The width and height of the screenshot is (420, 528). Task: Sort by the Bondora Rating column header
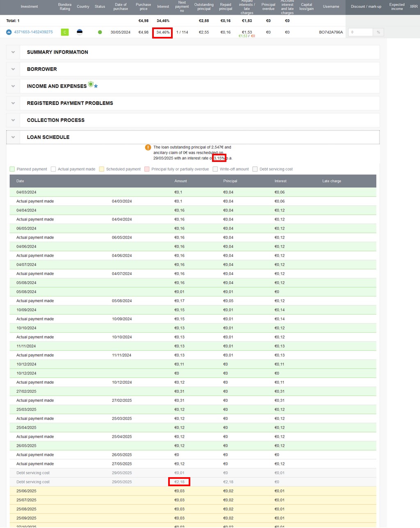(65, 7)
